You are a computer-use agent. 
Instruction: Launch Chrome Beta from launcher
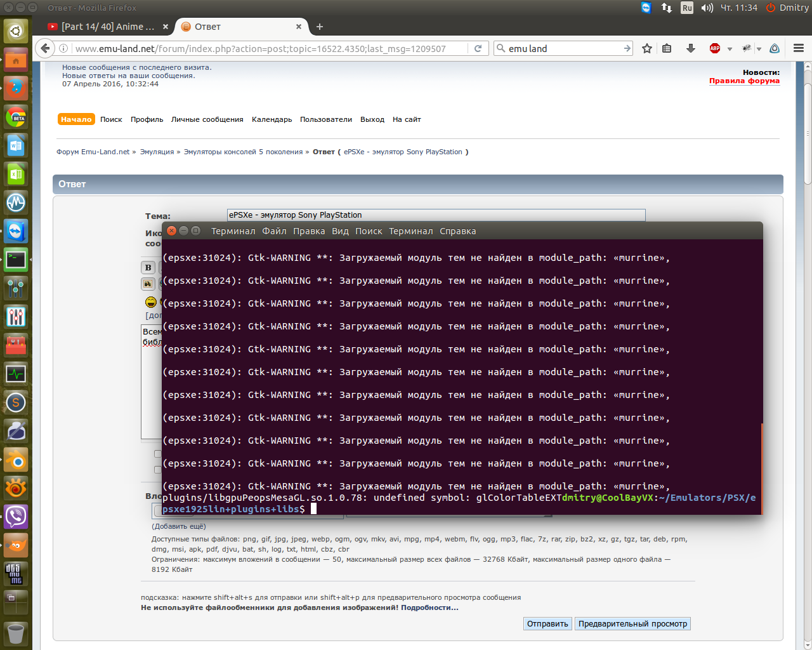16,117
